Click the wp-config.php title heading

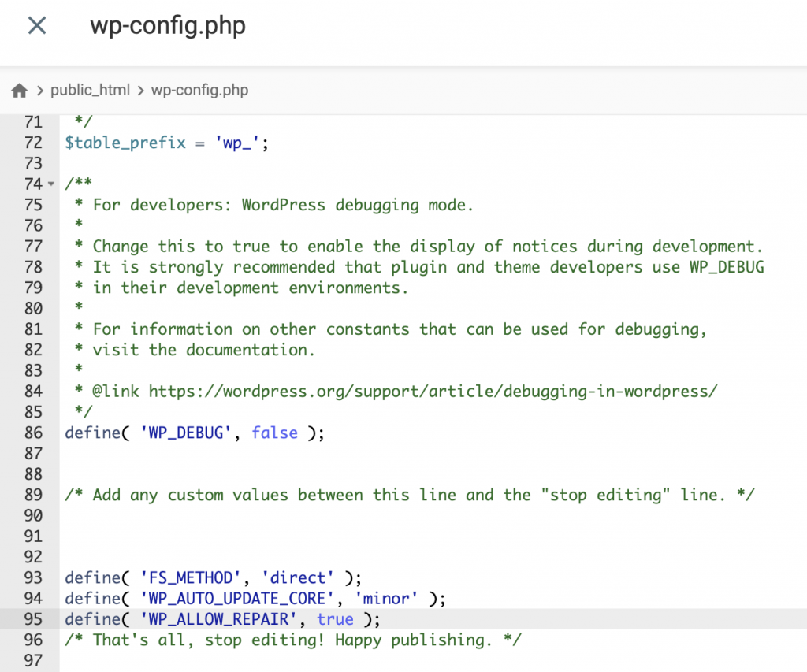pos(167,26)
